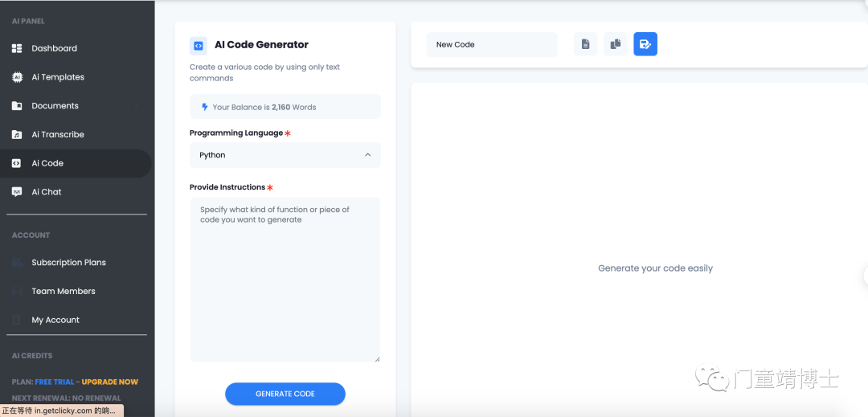Image resolution: width=868 pixels, height=417 pixels.
Task: Click the Ai Chat speech bubble icon
Action: [x=17, y=192]
